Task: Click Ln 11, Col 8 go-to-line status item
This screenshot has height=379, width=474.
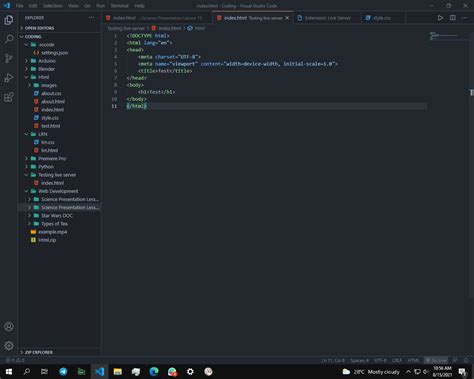Action: point(333,360)
